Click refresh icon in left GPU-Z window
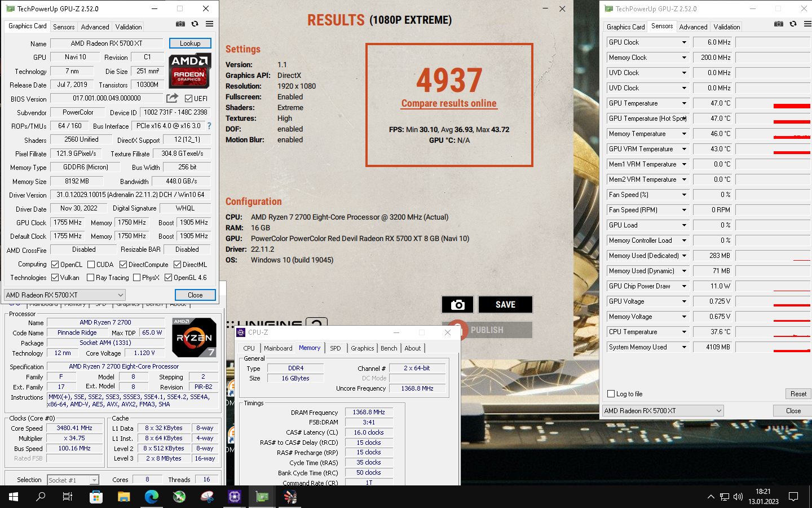Image resolution: width=812 pixels, height=508 pixels. (x=195, y=24)
